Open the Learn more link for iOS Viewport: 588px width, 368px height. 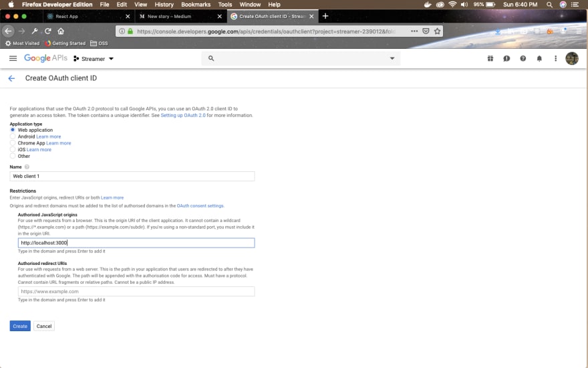point(39,149)
